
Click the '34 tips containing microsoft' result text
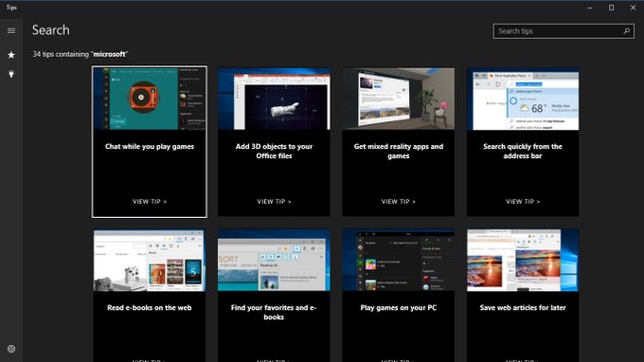80,54
